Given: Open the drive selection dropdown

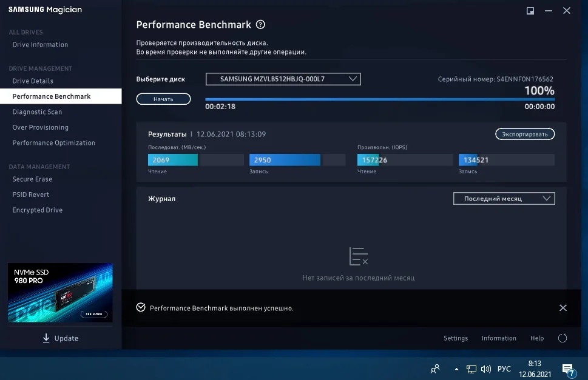Looking at the screenshot, I should click(283, 79).
